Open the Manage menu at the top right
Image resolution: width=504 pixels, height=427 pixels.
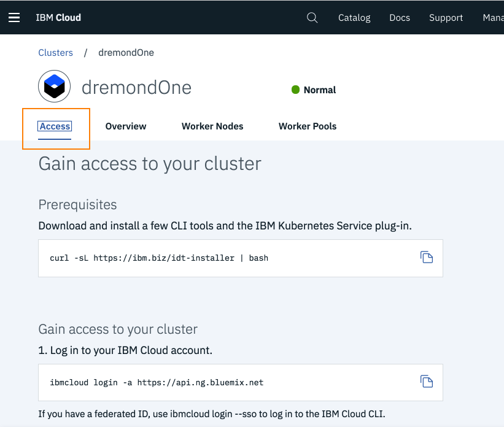pyautogui.click(x=492, y=17)
